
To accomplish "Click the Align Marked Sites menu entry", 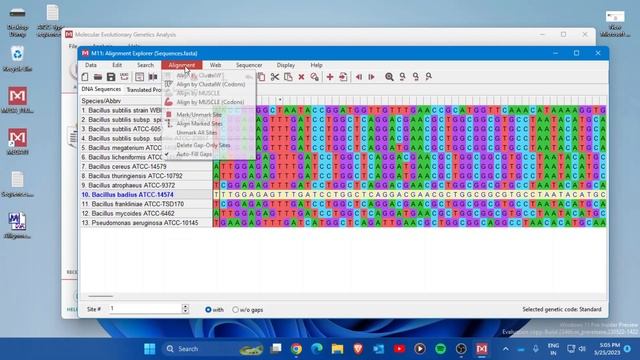I will 199,124.
